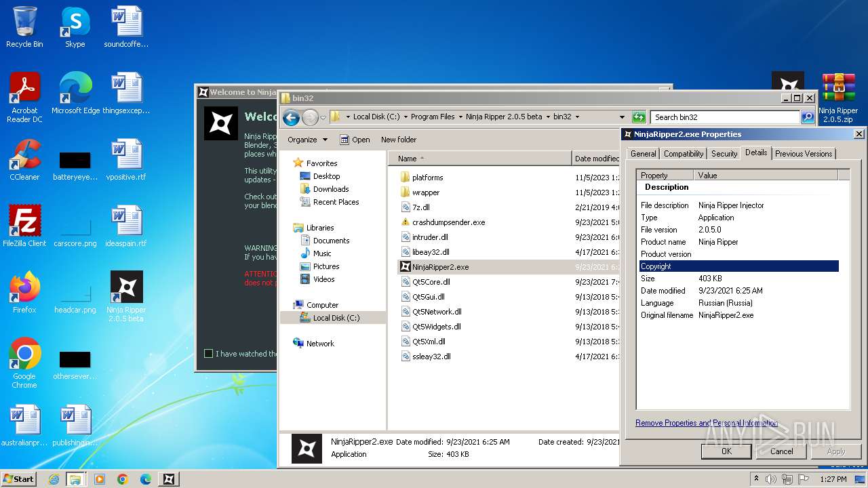Click Windows Media Player taskbar icon
Viewport: 868px width, 488px height.
pos(100,479)
